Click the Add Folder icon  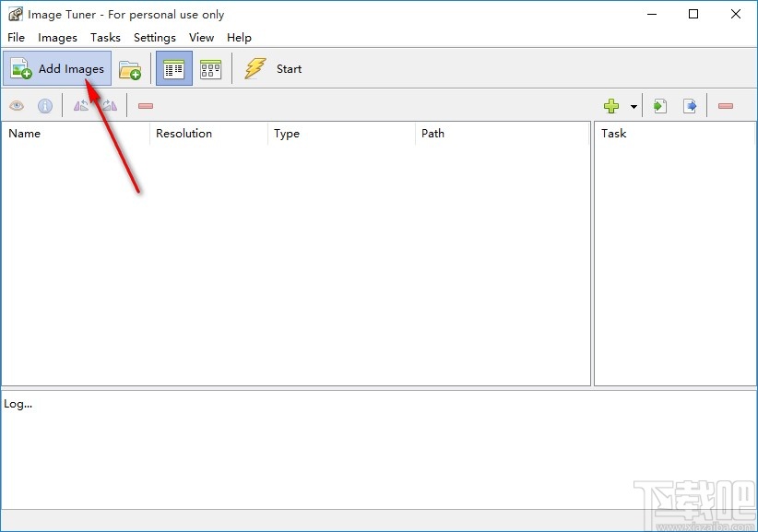129,69
